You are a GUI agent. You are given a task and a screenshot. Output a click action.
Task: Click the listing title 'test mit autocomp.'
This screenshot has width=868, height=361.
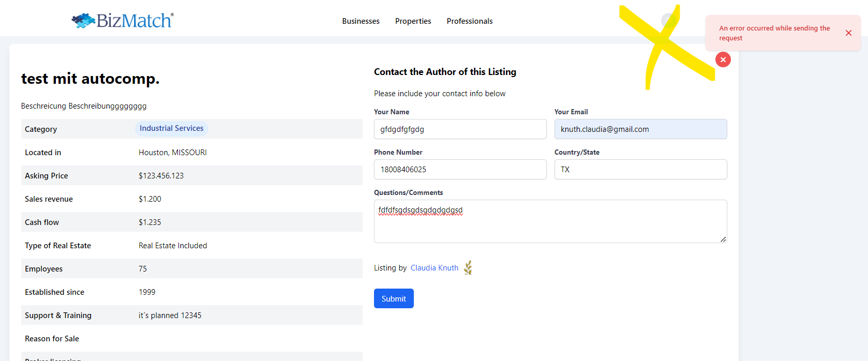[90, 79]
